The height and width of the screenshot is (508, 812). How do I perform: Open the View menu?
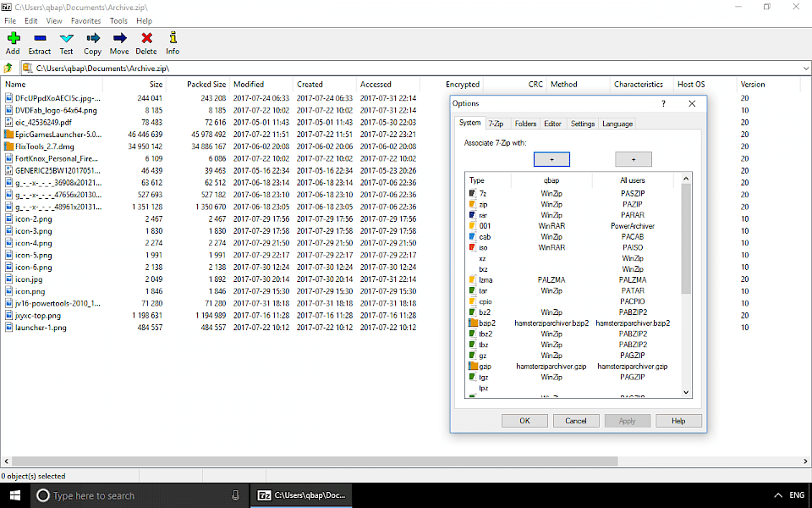[54, 20]
